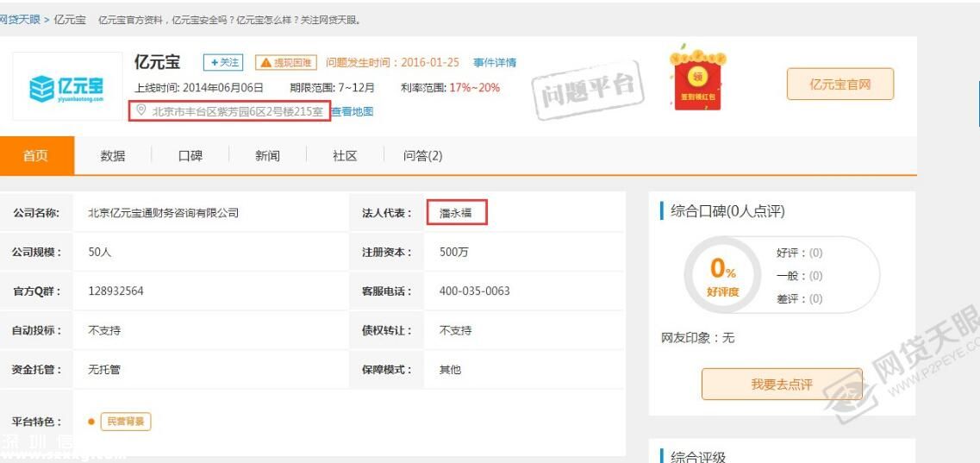Open the 查看地图 link
This screenshot has width=980, height=463.
(x=352, y=112)
